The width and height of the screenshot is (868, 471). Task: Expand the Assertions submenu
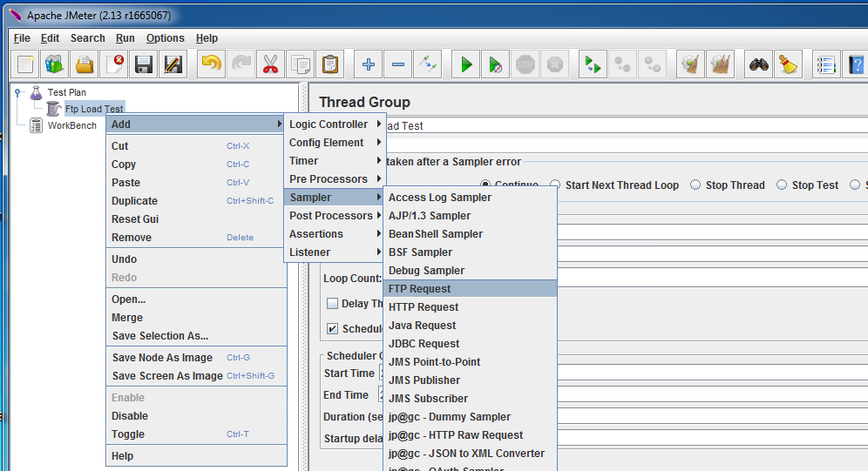(x=335, y=234)
